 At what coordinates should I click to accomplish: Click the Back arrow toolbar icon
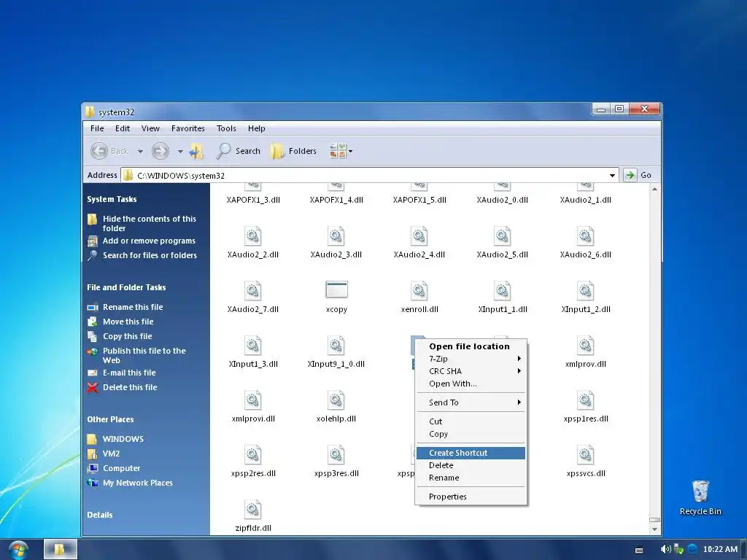pos(99,151)
